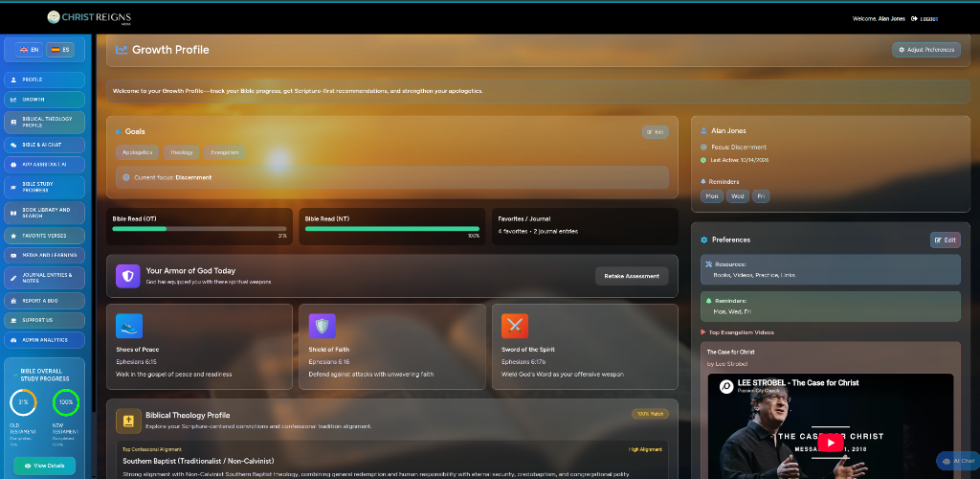Select the Evangelism goal tag
980x479 pixels.
(224, 152)
